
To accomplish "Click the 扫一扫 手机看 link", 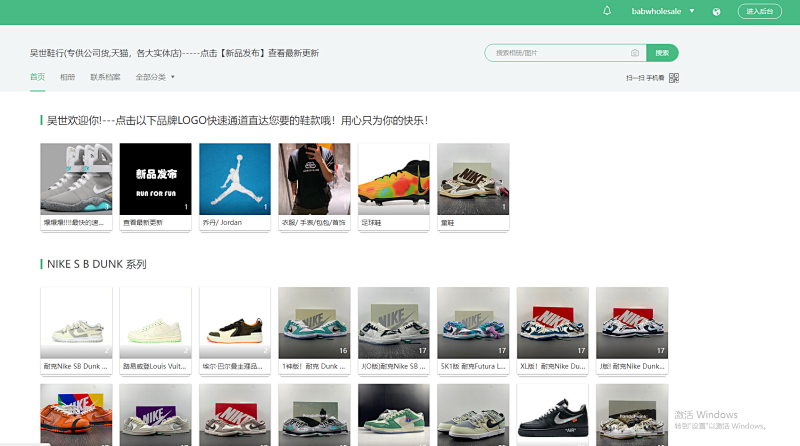I will 645,78.
